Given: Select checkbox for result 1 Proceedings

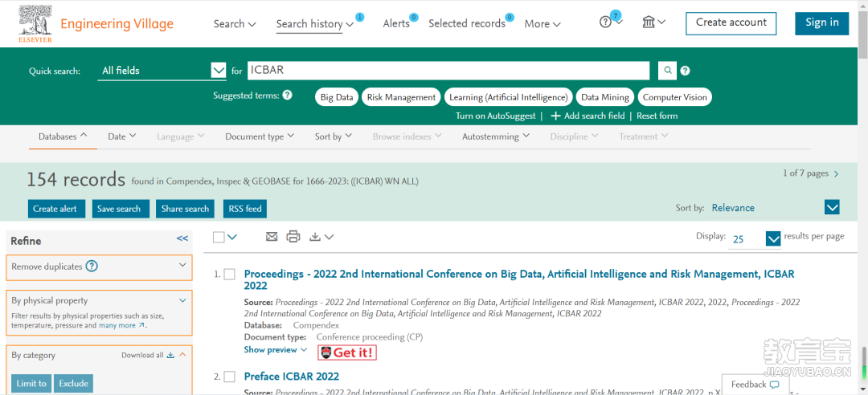Looking at the screenshot, I should pos(229,275).
